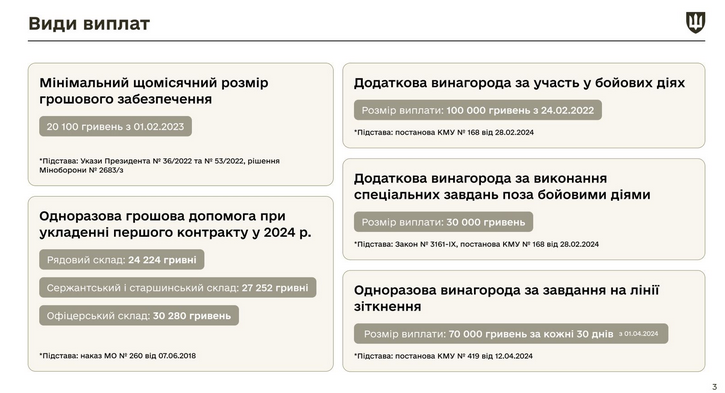725x393 pixels.
Task: Click the slide page number 3
Action: [714, 387]
